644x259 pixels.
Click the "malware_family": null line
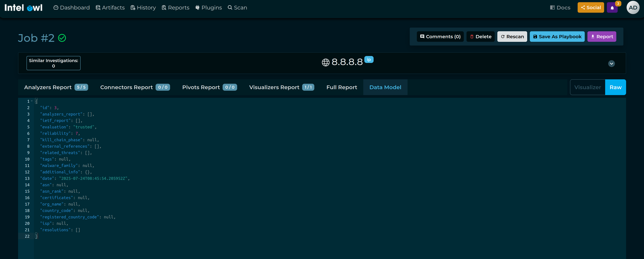67,166
